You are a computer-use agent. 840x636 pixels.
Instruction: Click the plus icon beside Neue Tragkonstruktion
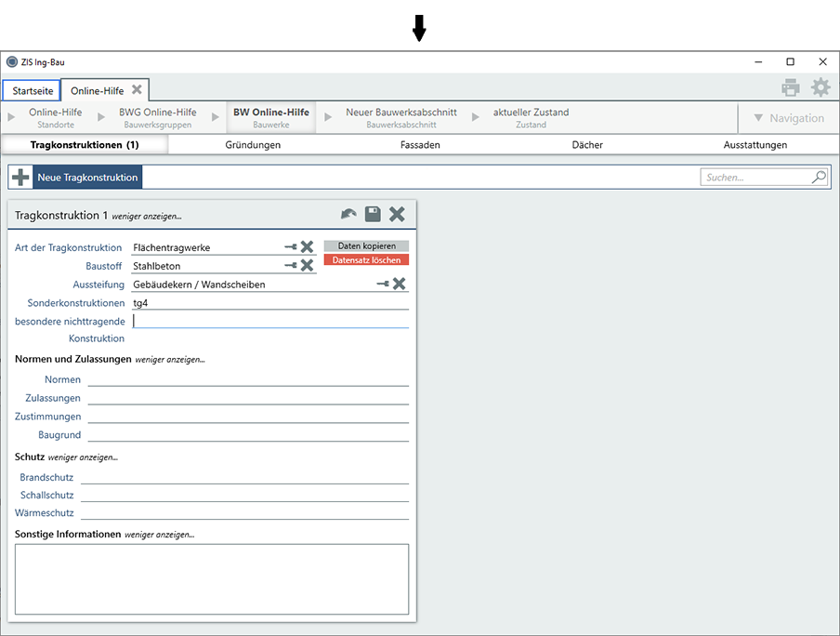(x=20, y=178)
